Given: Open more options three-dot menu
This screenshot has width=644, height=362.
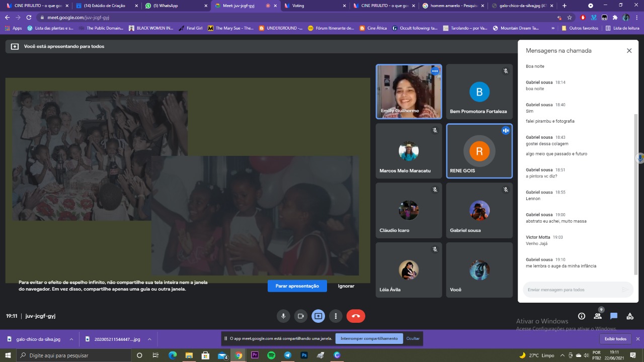Looking at the screenshot, I should click(336, 316).
